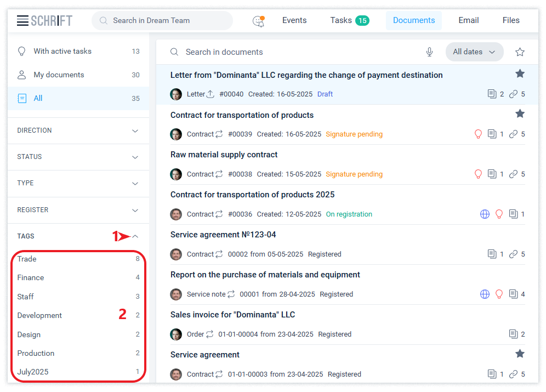Open the Email tab
546x392 pixels.
[468, 20]
